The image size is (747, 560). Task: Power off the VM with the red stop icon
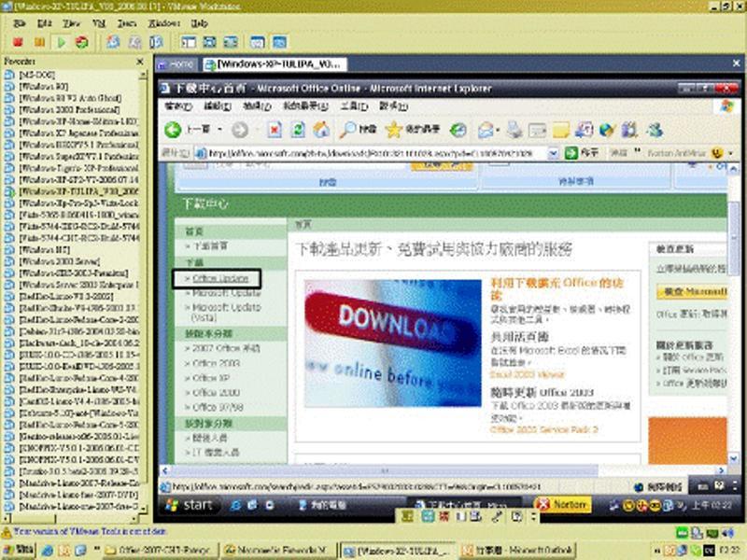pos(18,42)
